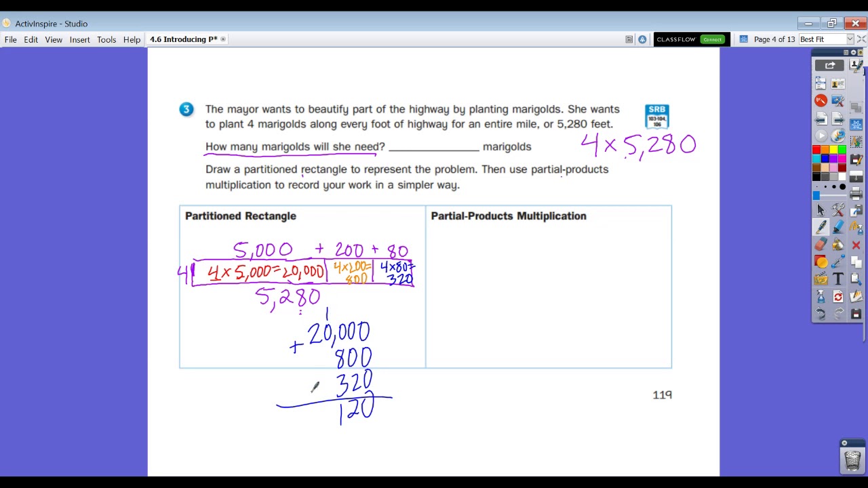Switch to the 4.6 Introducing P* tab
Image resolution: width=868 pixels, height=488 pixels.
pyautogui.click(x=184, y=39)
